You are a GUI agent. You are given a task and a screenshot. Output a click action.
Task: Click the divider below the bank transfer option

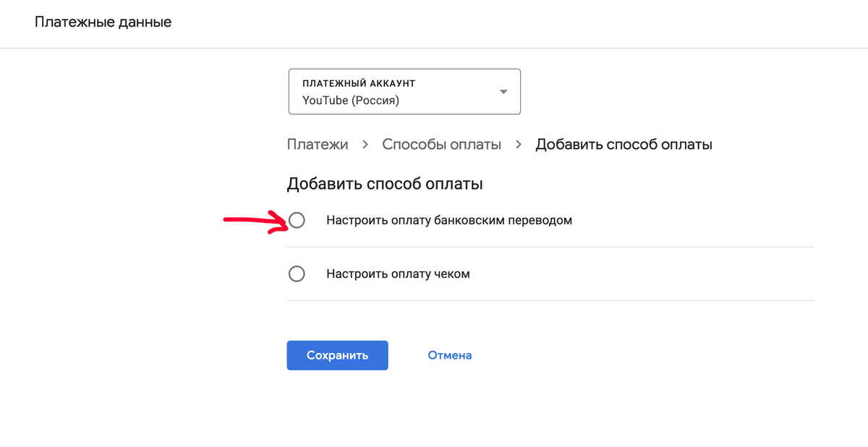pyautogui.click(x=550, y=247)
